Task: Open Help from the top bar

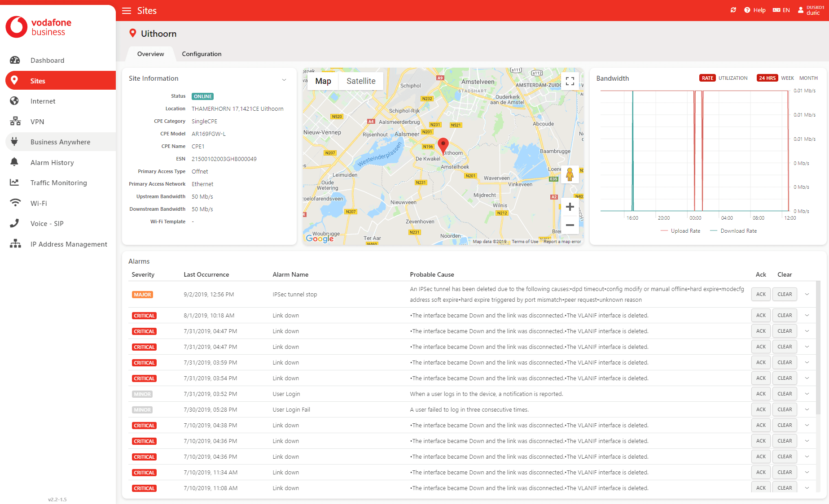Action: coord(755,10)
